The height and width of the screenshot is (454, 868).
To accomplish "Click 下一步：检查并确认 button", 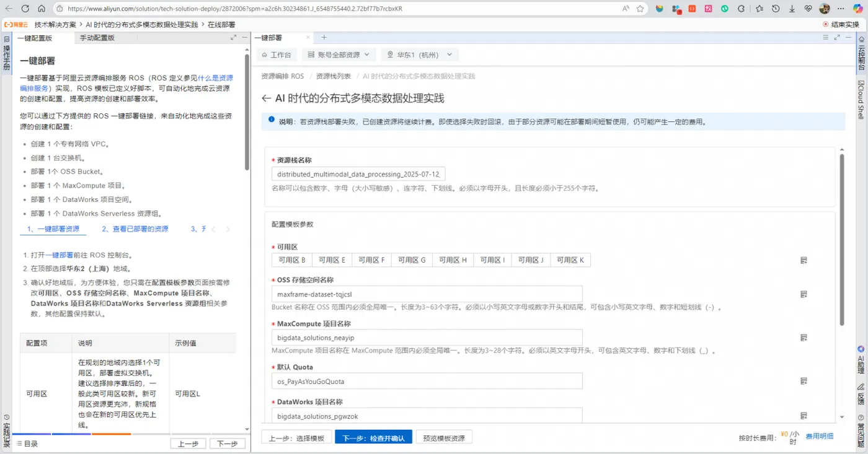I will (x=373, y=437).
